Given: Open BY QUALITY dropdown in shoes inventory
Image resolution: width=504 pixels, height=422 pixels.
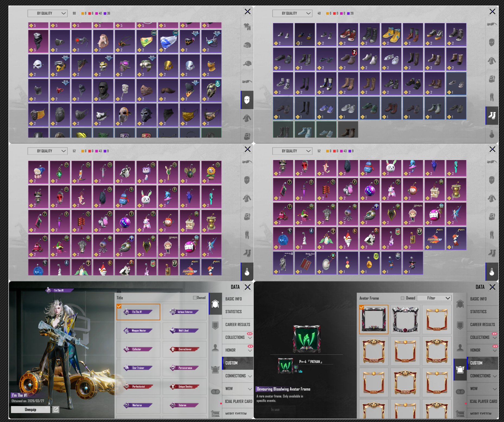Looking at the screenshot, I should click(292, 13).
